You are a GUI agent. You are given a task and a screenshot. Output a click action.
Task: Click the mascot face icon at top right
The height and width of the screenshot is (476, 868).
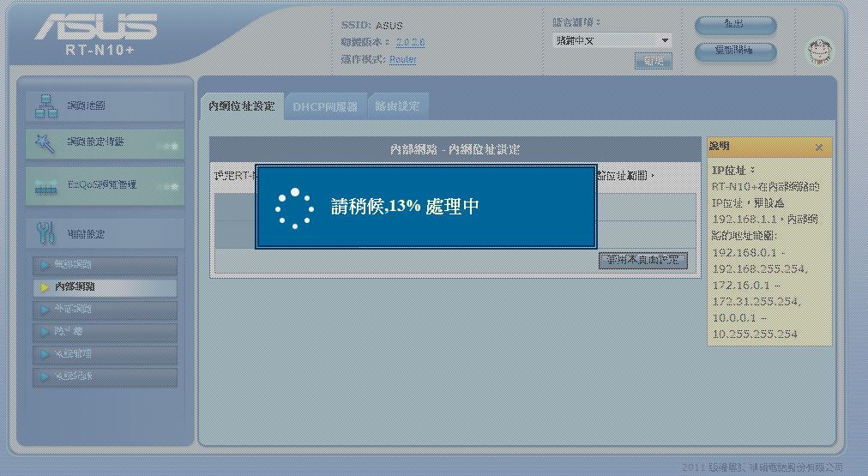[820, 51]
